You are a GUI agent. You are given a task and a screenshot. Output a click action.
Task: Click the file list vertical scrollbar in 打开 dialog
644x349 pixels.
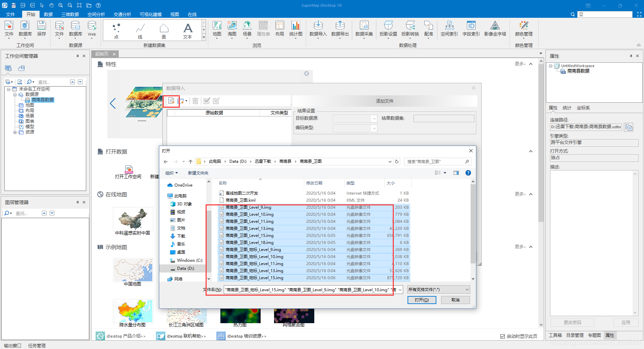pyautogui.click(x=473, y=223)
